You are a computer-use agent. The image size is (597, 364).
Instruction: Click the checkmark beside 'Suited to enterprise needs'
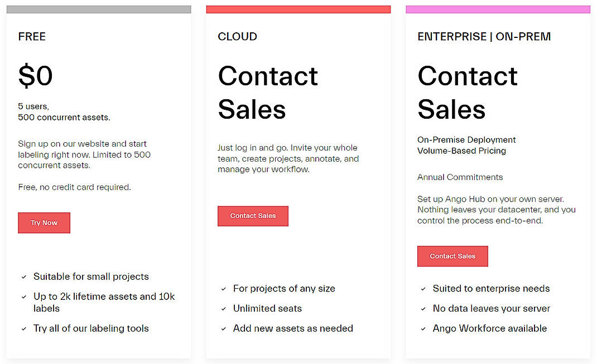coord(423,289)
